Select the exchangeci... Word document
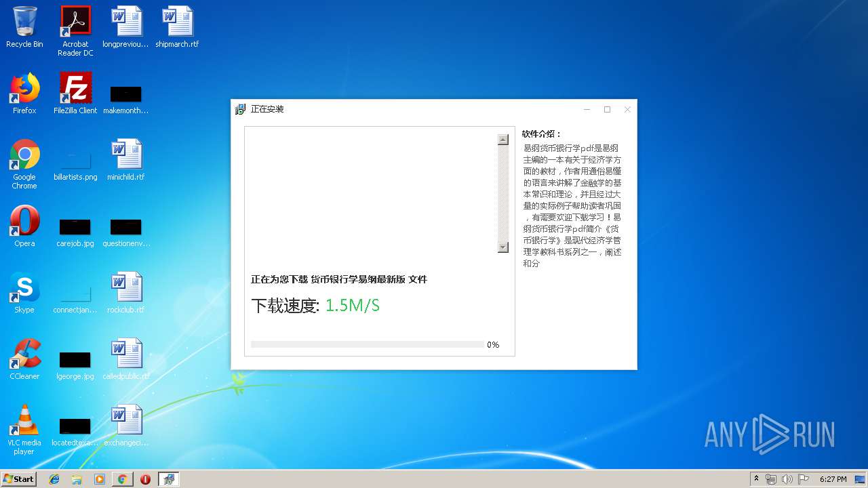 125,426
